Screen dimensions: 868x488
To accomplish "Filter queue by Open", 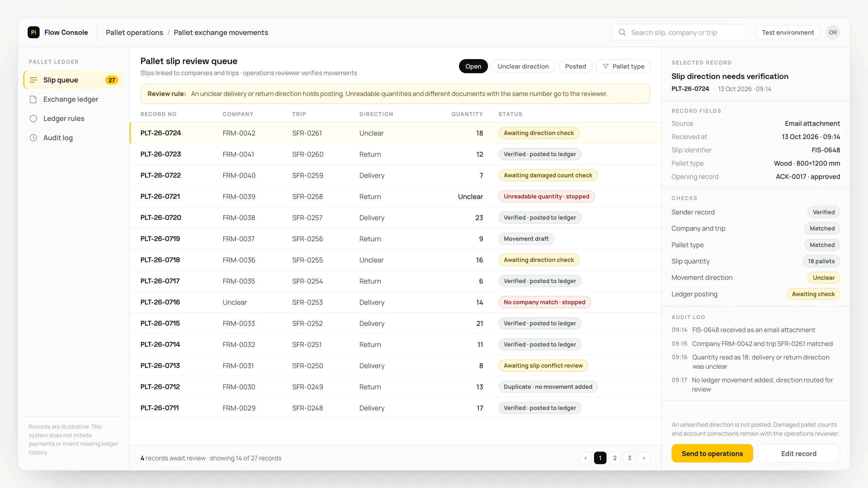I will tap(473, 66).
